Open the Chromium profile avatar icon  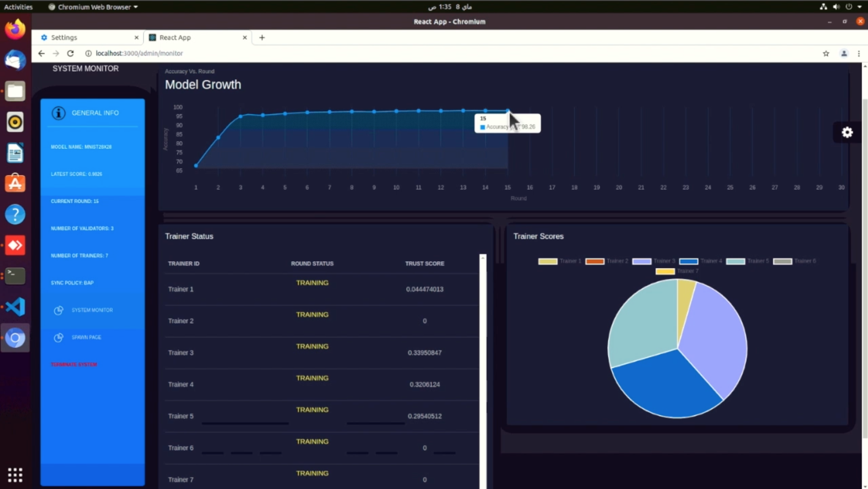click(x=844, y=53)
